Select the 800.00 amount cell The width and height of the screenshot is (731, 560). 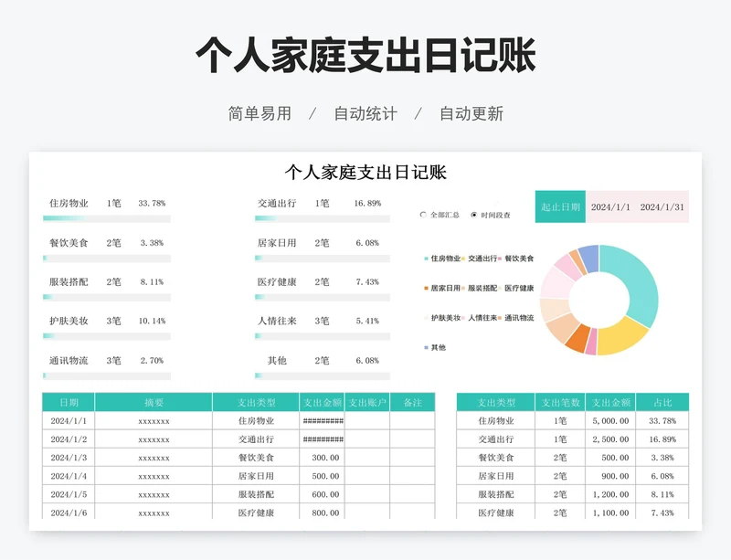[x=323, y=512]
